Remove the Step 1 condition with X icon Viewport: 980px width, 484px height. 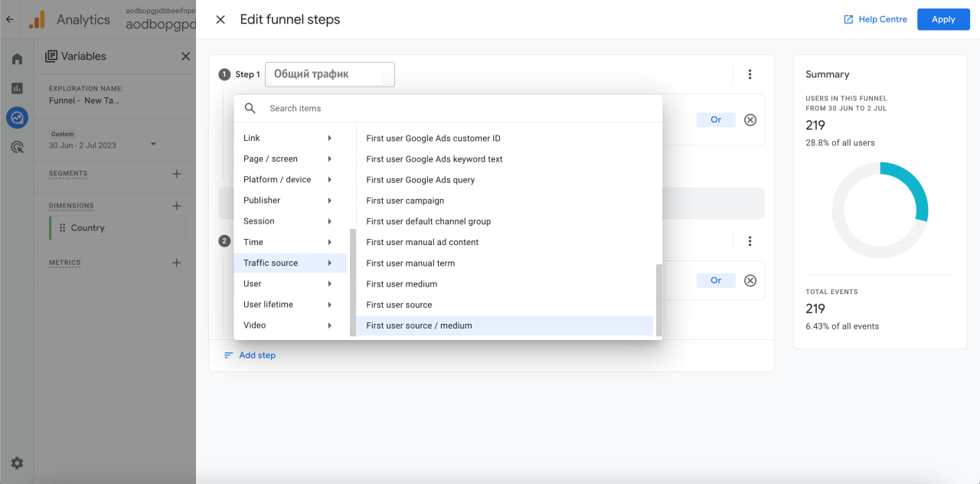(750, 120)
